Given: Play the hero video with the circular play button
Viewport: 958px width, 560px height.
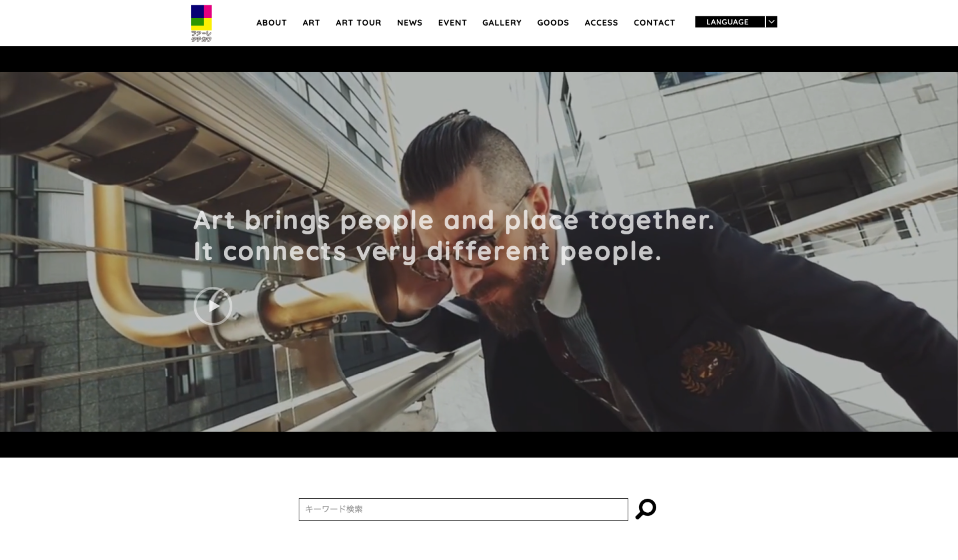Looking at the screenshot, I should [x=213, y=306].
